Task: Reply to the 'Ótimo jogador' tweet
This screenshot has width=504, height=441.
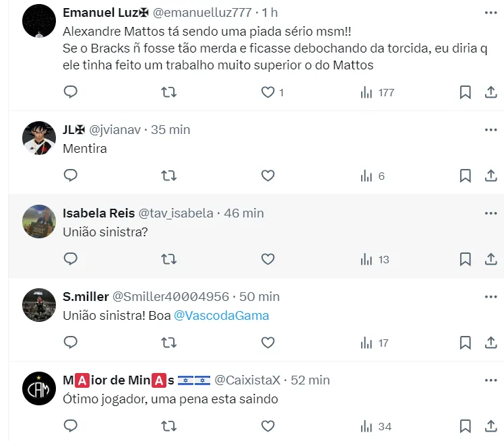Action: coord(71,426)
